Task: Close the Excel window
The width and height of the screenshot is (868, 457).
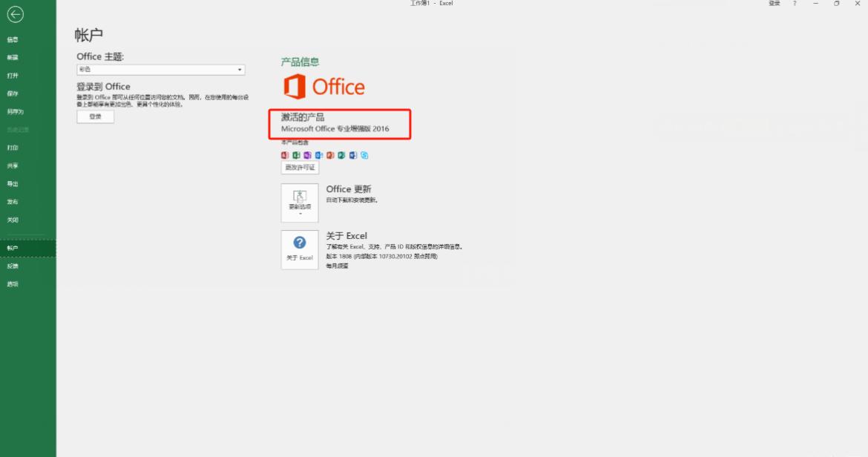Action: [858, 3]
